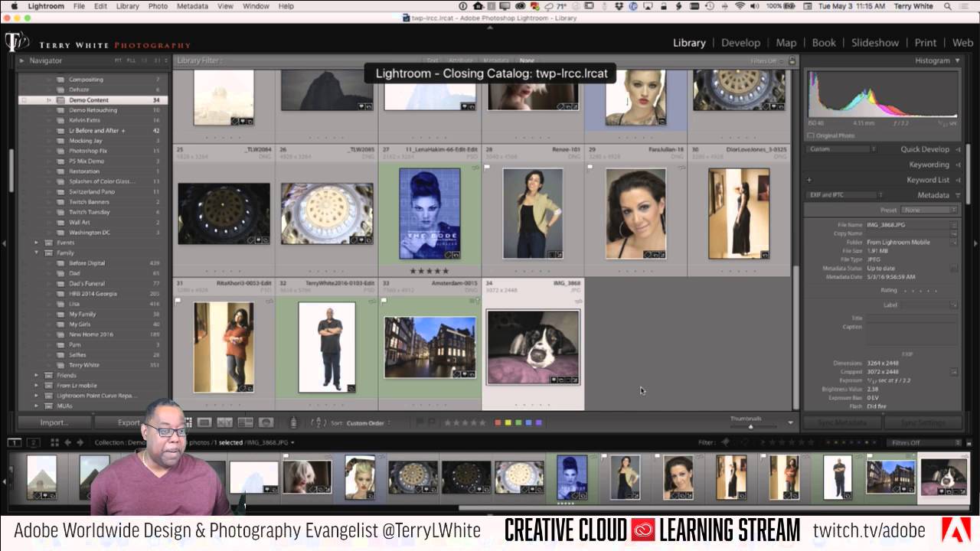Click the filter lock icon
Screen dimensions: 980x551
(x=792, y=60)
